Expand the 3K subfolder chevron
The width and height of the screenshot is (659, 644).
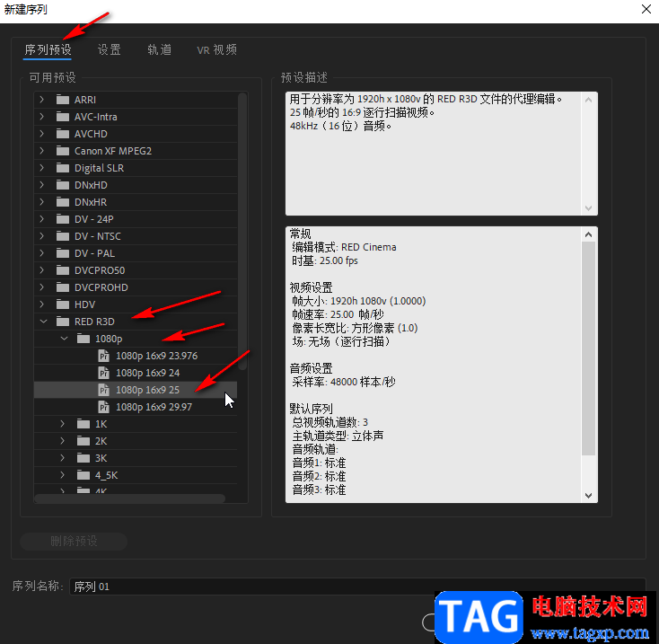pyautogui.click(x=62, y=458)
